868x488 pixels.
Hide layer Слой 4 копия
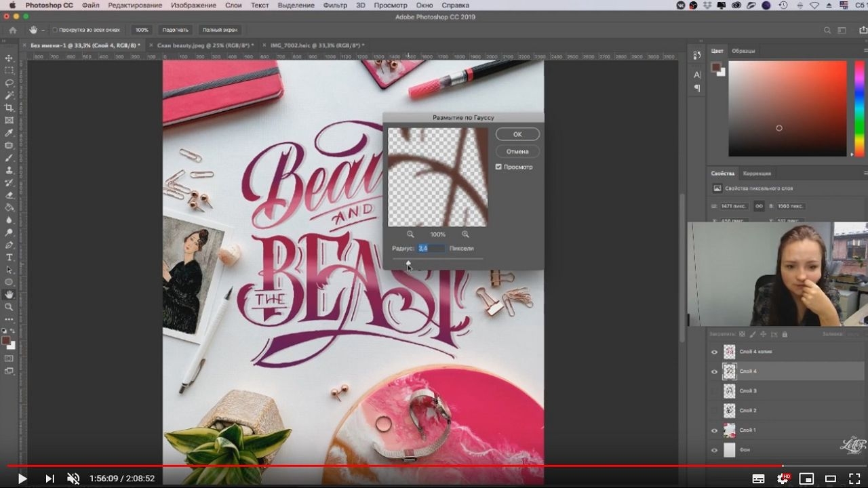[714, 352]
